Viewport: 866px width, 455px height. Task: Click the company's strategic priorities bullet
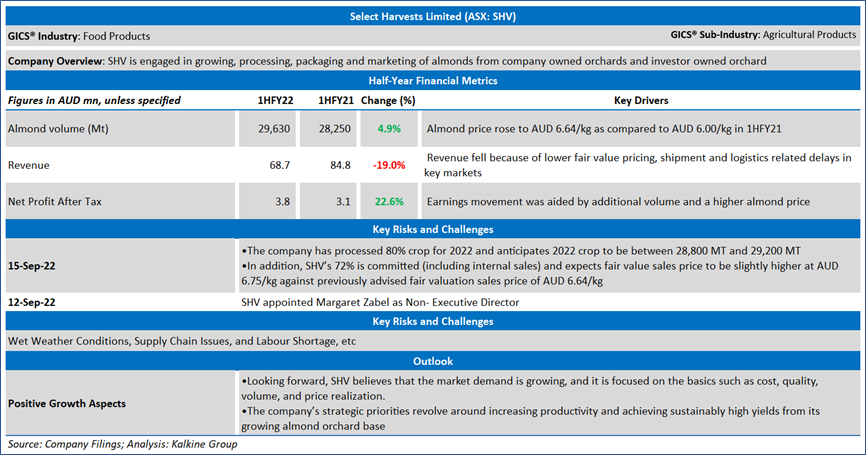tap(530, 419)
